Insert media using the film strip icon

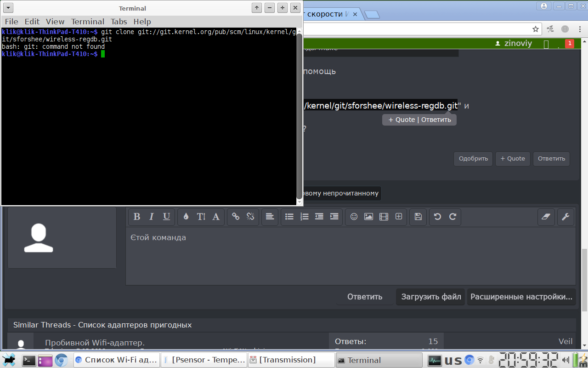click(x=384, y=217)
